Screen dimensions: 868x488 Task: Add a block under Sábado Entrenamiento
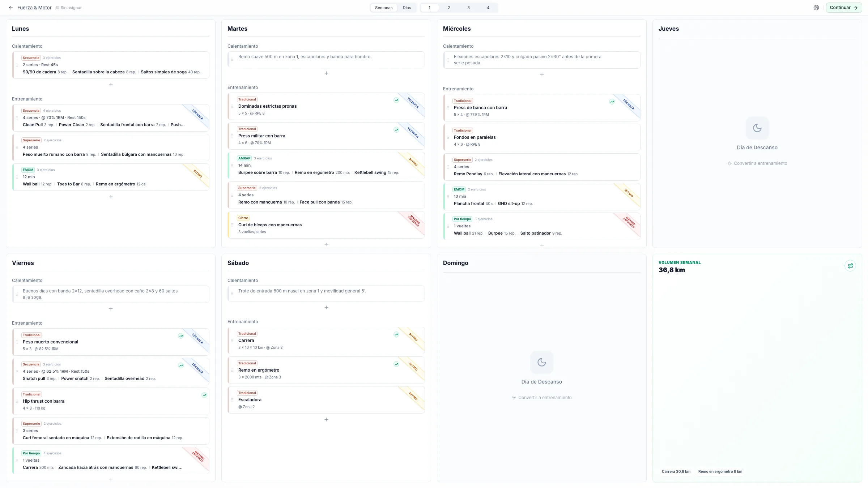(x=326, y=420)
